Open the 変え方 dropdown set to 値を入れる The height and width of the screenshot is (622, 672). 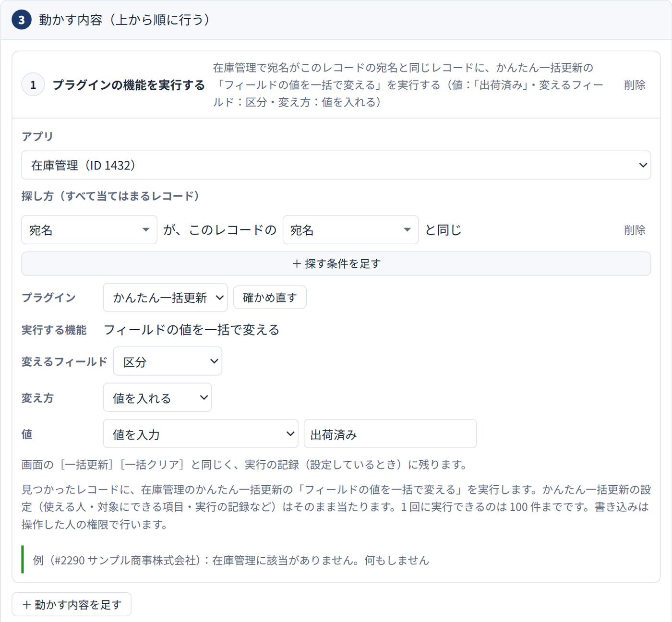(x=157, y=397)
